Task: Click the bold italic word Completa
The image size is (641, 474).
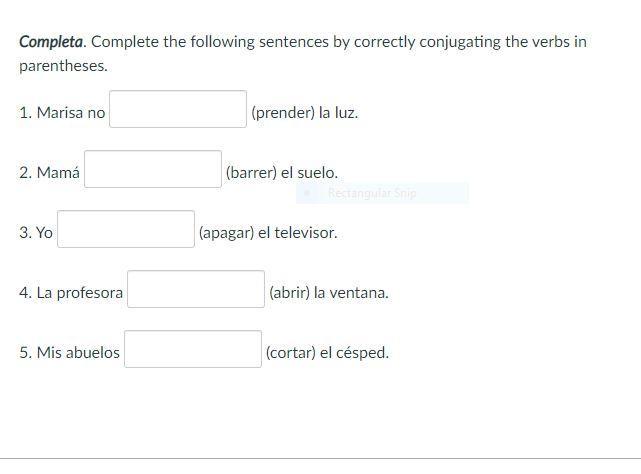Action: [x=51, y=42]
